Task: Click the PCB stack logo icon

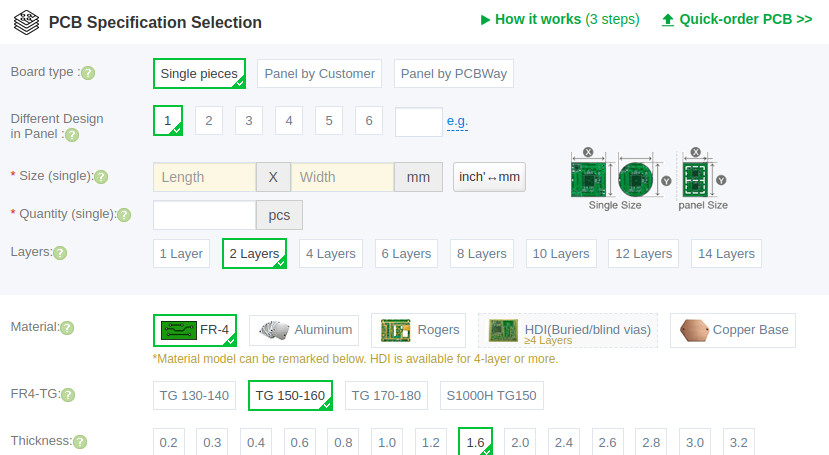Action: click(26, 23)
